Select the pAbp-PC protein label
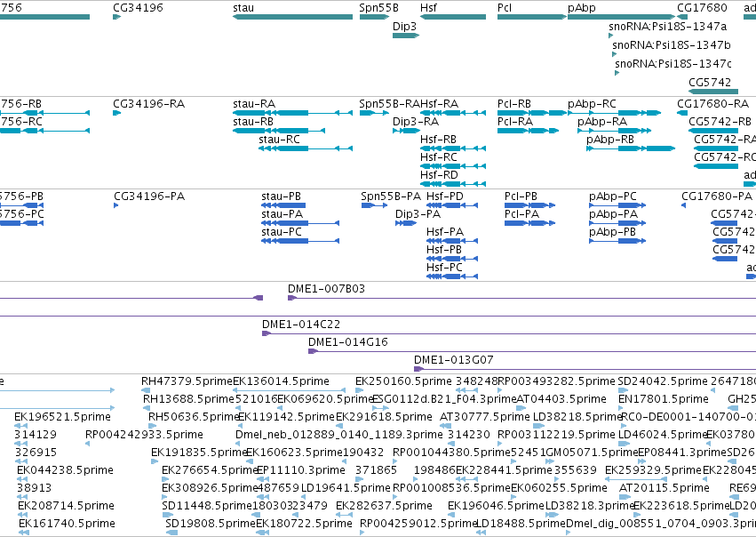 tap(612, 196)
